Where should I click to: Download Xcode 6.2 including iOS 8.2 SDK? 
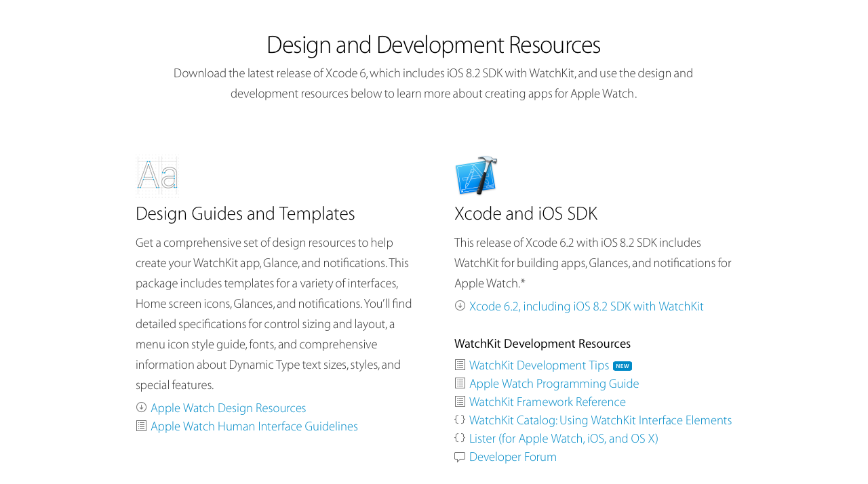[x=587, y=306]
